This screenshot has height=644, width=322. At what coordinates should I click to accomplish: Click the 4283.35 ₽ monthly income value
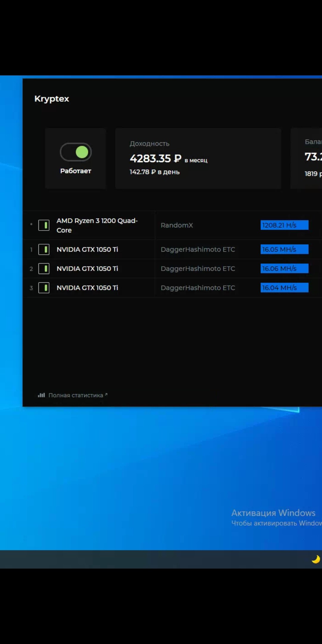coord(155,158)
